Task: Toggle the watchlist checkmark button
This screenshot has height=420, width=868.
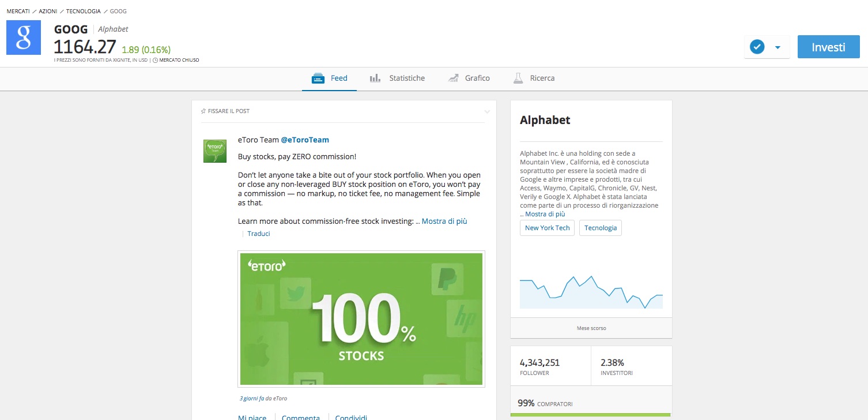Action: [757, 47]
